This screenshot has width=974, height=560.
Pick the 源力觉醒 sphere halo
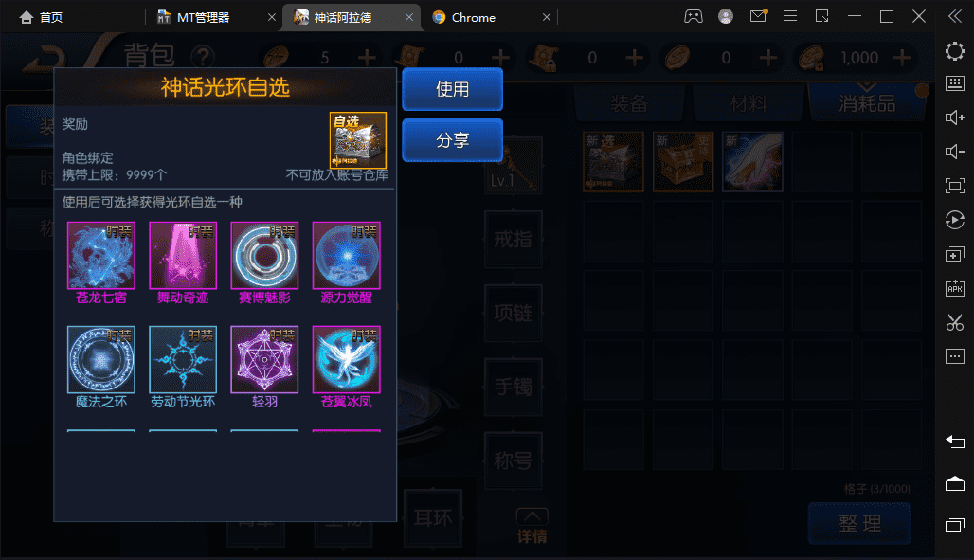coord(347,256)
